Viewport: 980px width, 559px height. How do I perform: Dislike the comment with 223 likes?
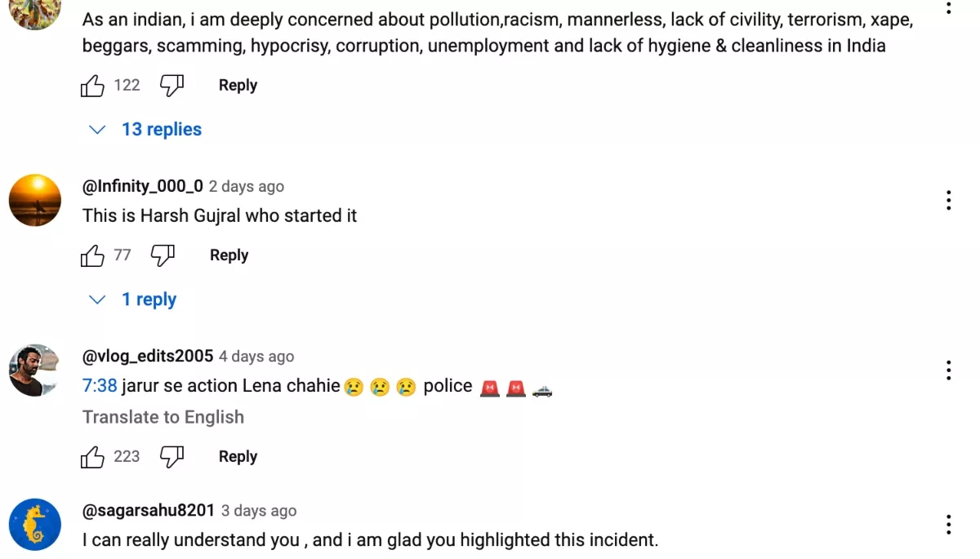click(x=171, y=457)
